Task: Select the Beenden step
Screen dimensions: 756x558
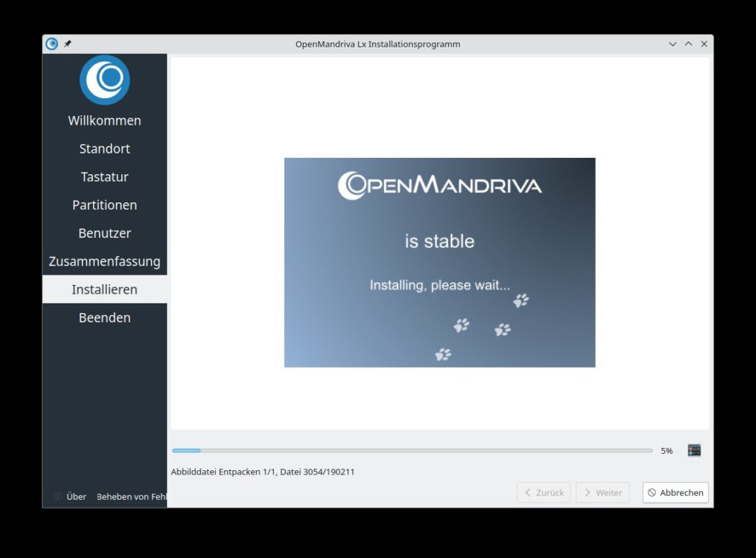Action: (x=105, y=317)
